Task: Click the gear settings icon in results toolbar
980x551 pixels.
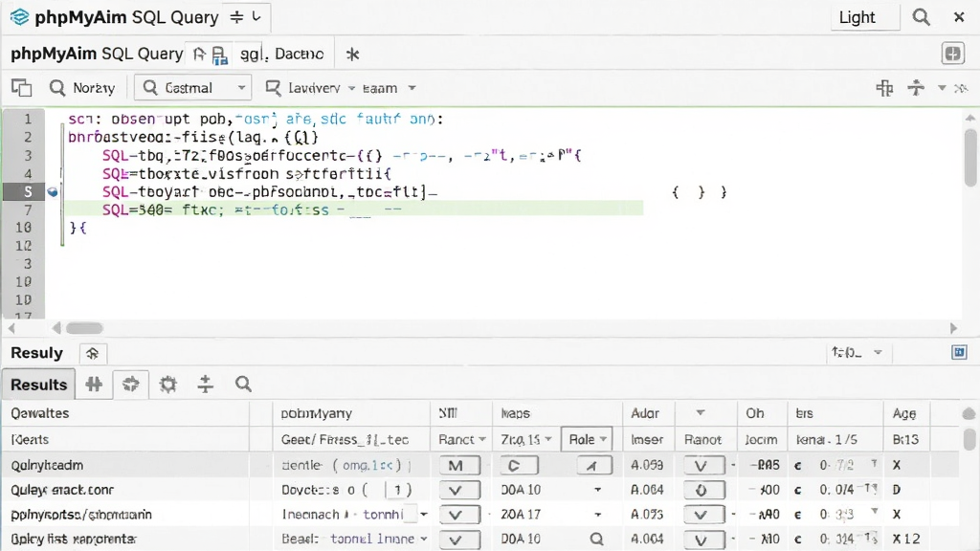Action: tap(168, 385)
